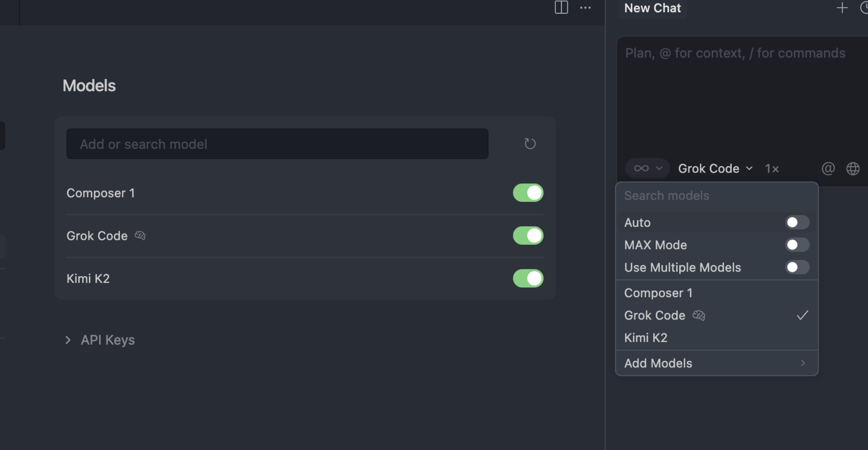Viewport: 868px width, 450px height.
Task: Choose Kimi K2 in the model list
Action: (646, 338)
